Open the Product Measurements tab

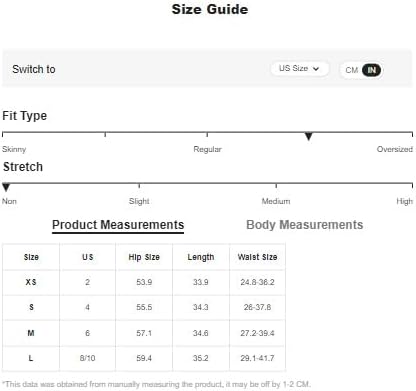(x=118, y=225)
